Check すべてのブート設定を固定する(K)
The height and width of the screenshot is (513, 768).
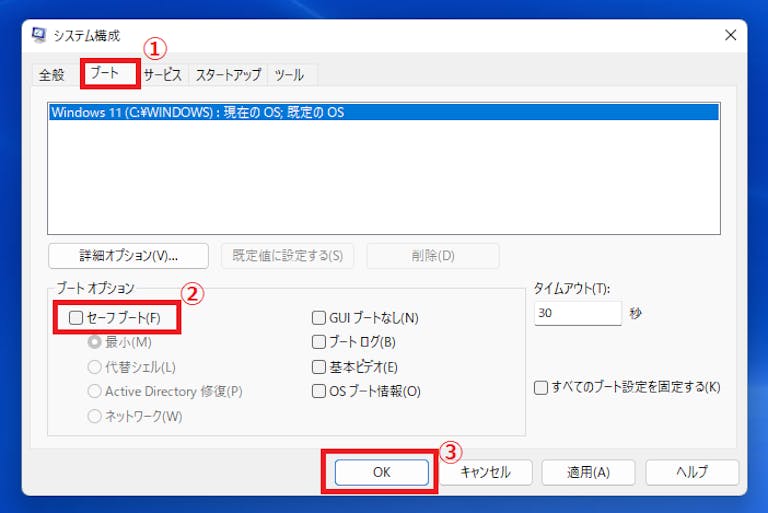point(541,388)
